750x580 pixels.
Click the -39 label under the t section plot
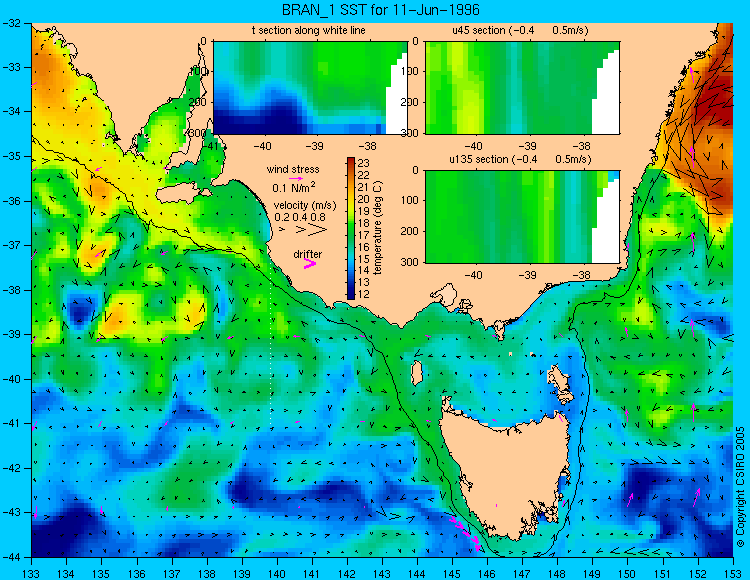[x=315, y=145]
